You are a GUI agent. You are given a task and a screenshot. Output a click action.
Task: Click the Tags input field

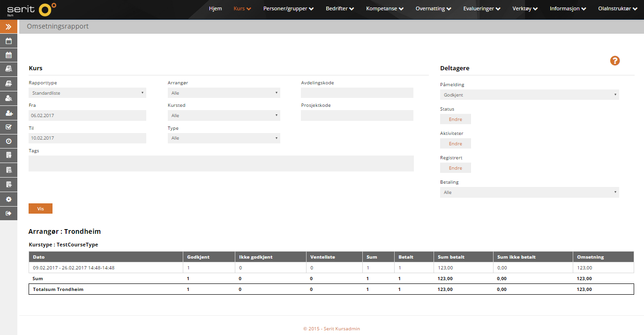click(x=221, y=164)
